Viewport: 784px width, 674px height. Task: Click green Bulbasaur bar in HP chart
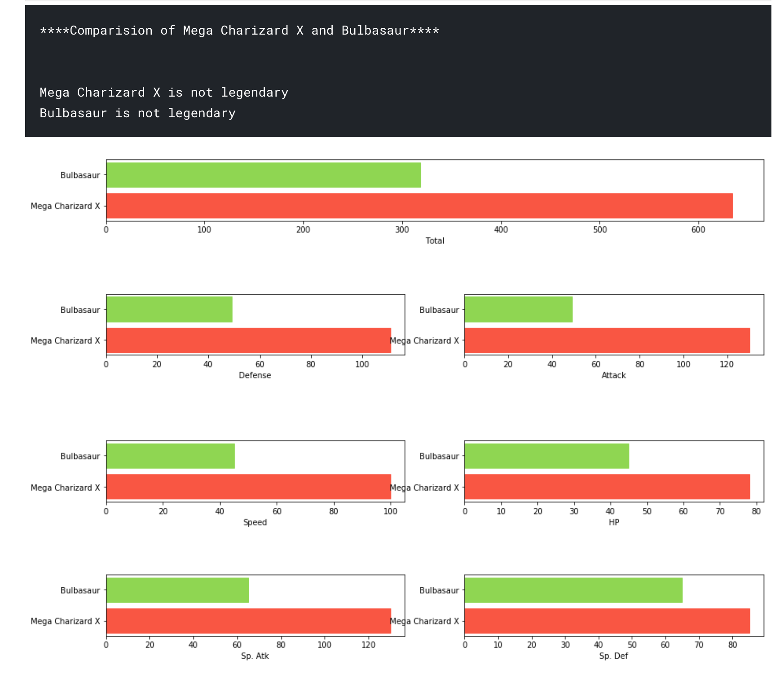pyautogui.click(x=547, y=456)
